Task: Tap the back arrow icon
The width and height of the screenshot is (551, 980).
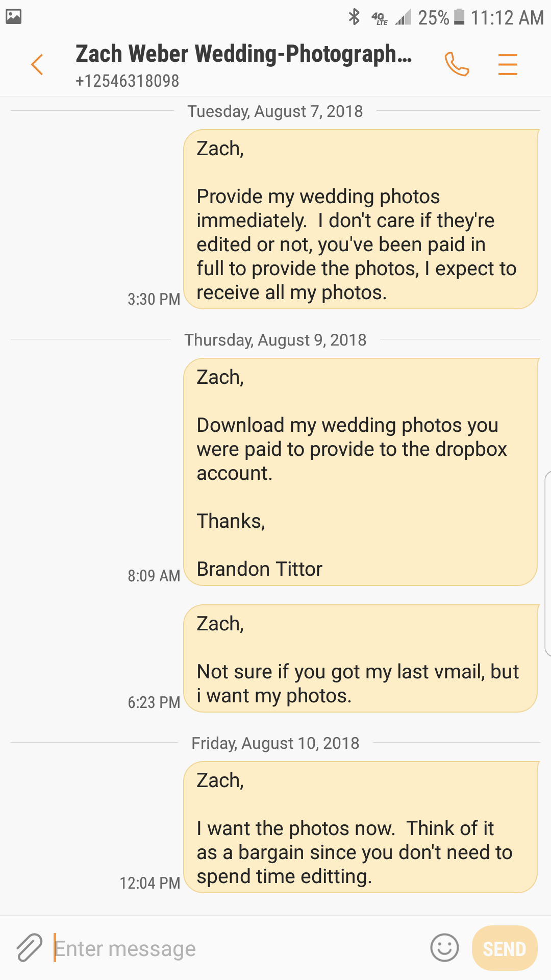Action: [37, 65]
